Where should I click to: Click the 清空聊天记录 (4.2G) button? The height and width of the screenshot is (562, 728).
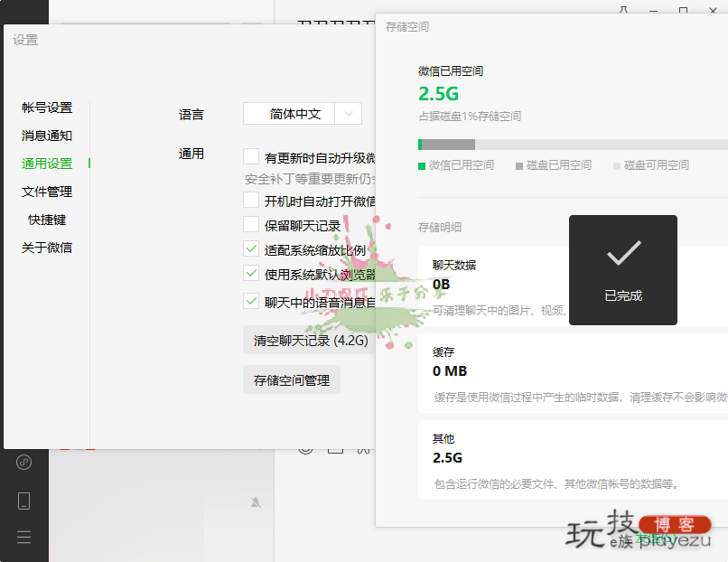click(x=310, y=340)
